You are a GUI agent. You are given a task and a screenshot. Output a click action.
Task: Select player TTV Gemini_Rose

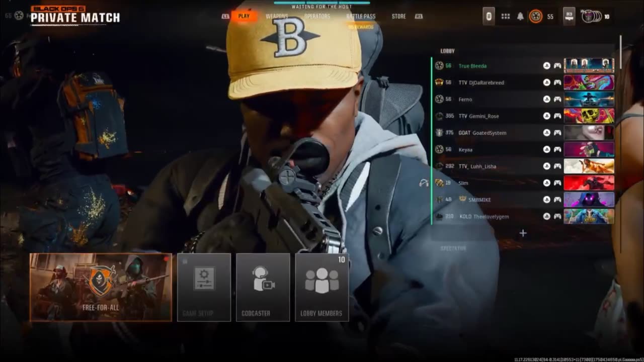(x=523, y=116)
